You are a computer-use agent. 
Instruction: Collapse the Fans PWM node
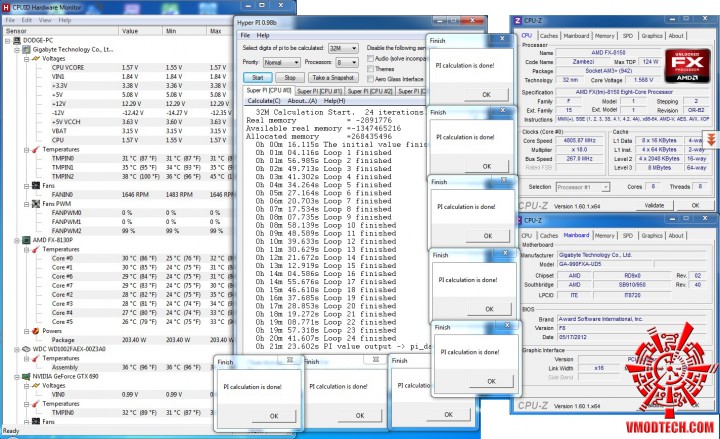pyautogui.click(x=26, y=204)
